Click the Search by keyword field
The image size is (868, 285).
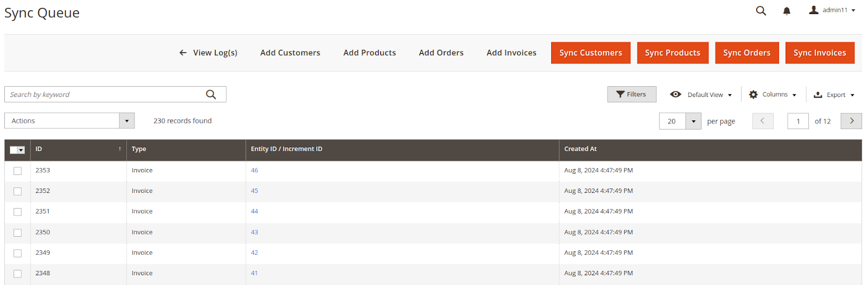click(x=106, y=94)
